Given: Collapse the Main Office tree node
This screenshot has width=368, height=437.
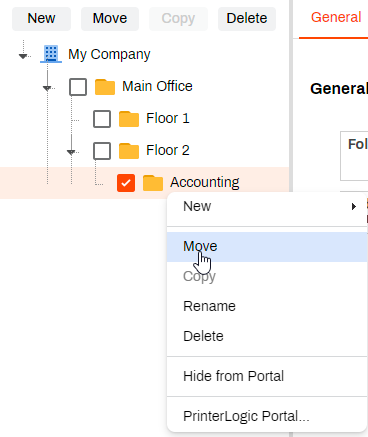Looking at the screenshot, I should [x=47, y=88].
